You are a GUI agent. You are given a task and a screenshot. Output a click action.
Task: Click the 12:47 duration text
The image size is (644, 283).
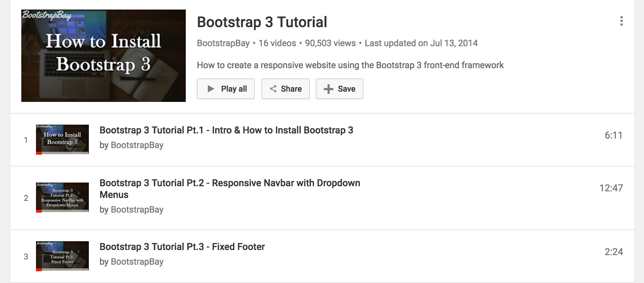point(611,188)
